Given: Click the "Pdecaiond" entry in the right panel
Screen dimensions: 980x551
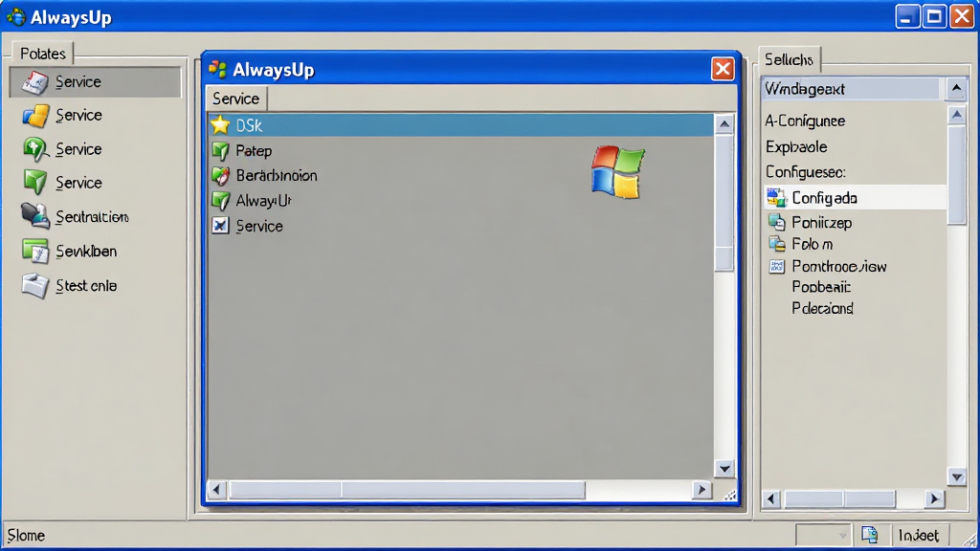Looking at the screenshot, I should (822, 308).
